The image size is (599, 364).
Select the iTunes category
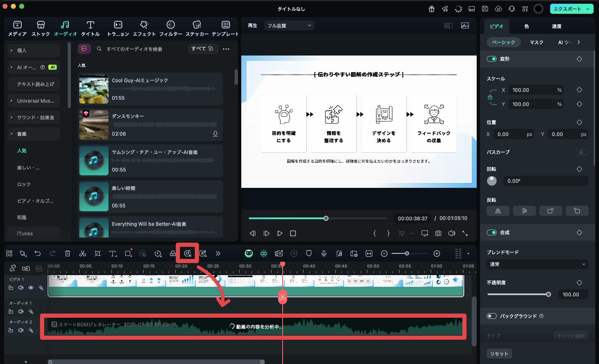tap(34, 233)
